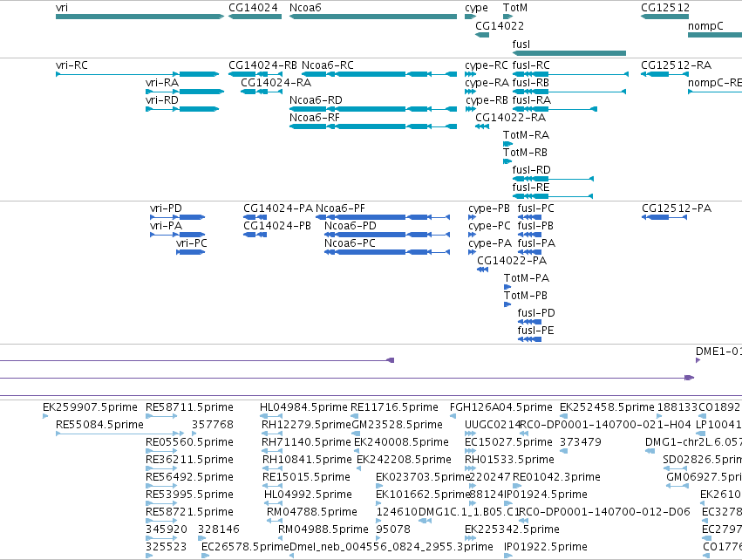Select transcript Ncoa6-RF

[373, 126]
